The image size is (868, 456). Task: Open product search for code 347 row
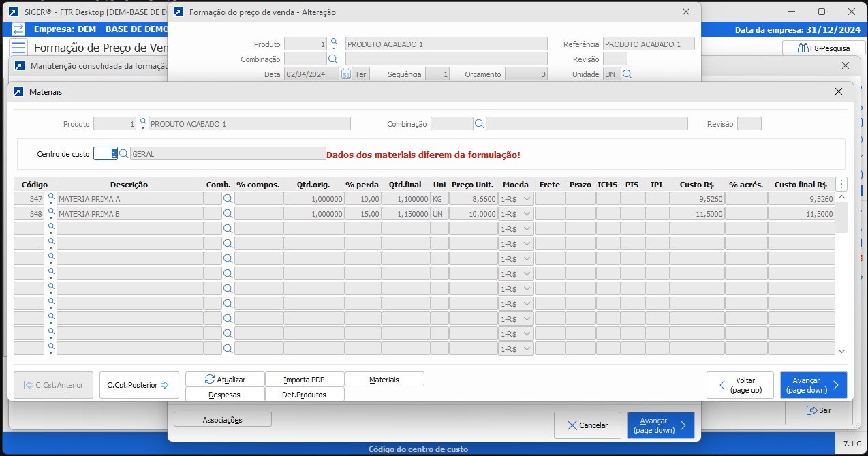(x=50, y=198)
